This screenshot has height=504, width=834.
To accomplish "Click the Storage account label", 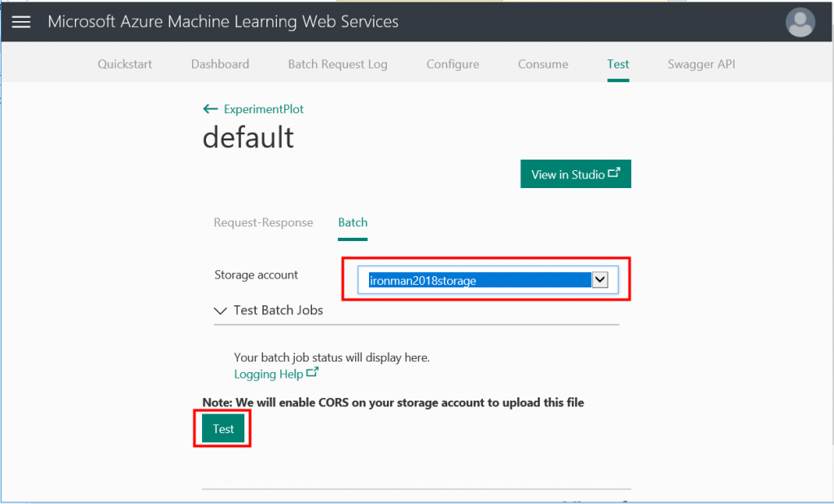I will (x=256, y=275).
